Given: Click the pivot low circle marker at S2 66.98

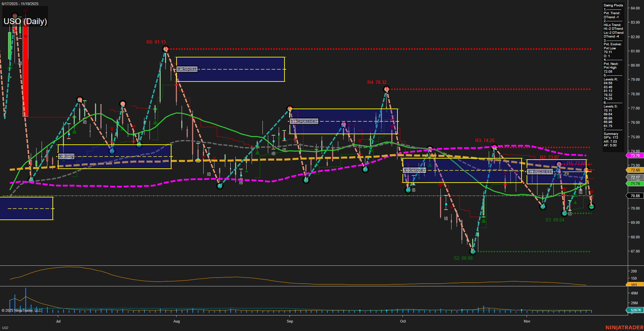Looking at the screenshot, I should [x=473, y=251].
